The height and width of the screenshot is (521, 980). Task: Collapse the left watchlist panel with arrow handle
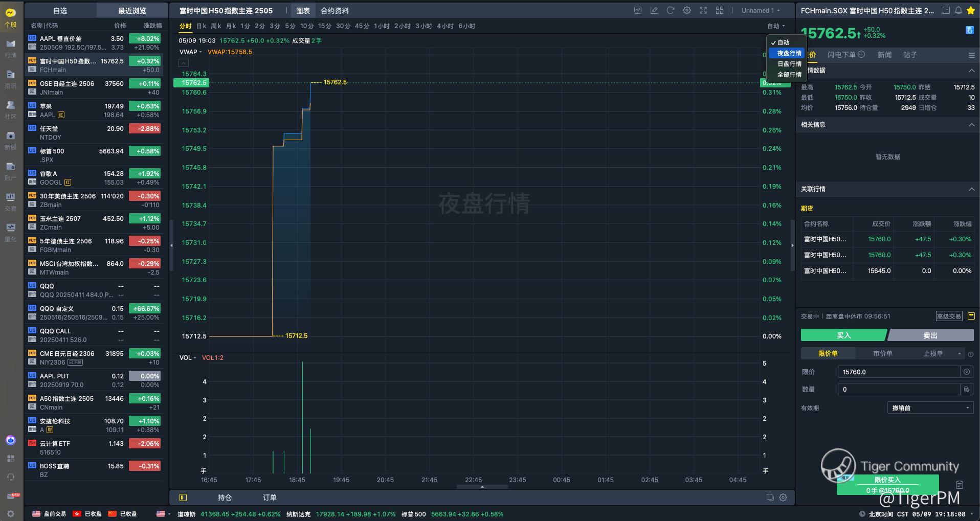click(171, 245)
